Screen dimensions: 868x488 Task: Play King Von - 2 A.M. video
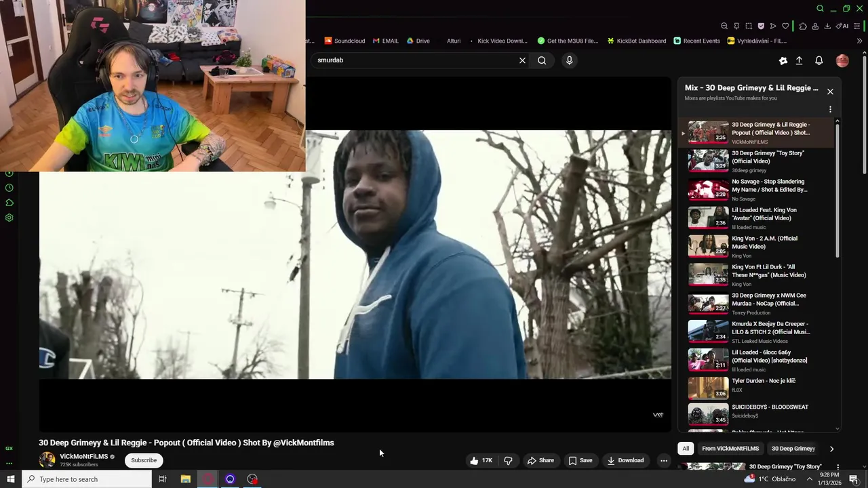click(756, 246)
